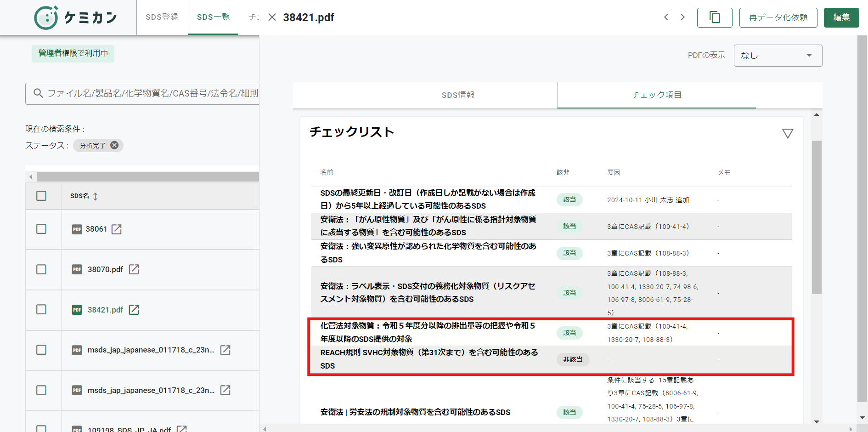Viewport: 868px width, 432px height.
Task: Click 該当 badge in がん原性物質 row
Action: click(x=569, y=226)
